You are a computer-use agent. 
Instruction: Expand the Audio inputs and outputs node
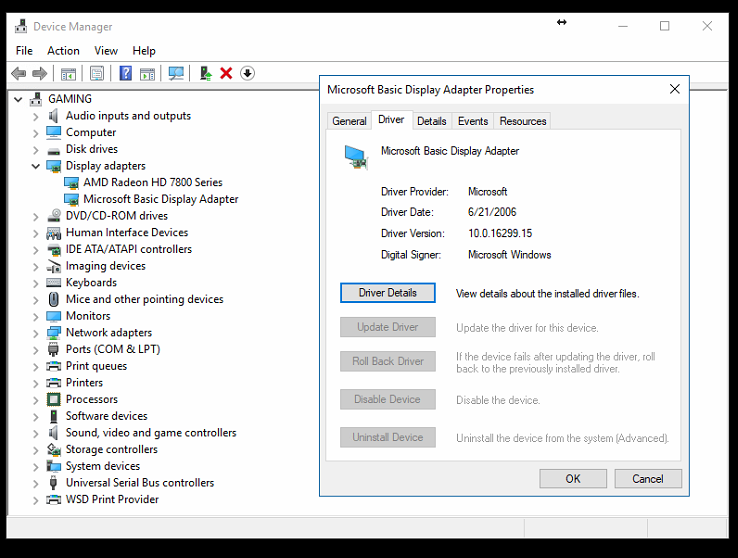[x=36, y=116]
